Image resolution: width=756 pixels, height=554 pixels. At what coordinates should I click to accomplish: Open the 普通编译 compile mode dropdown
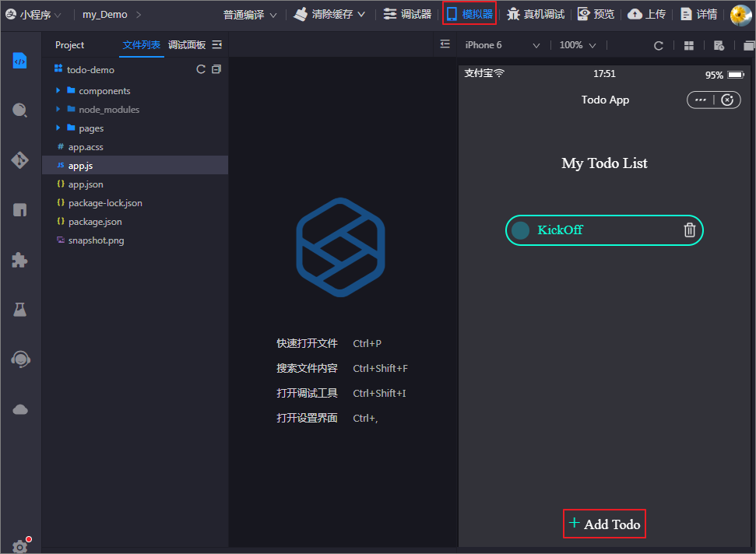pyautogui.click(x=250, y=15)
